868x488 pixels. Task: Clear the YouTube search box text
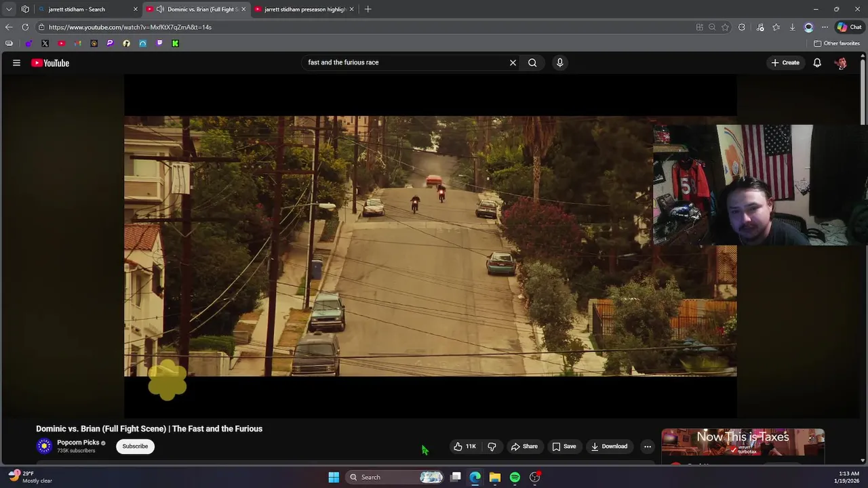513,62
